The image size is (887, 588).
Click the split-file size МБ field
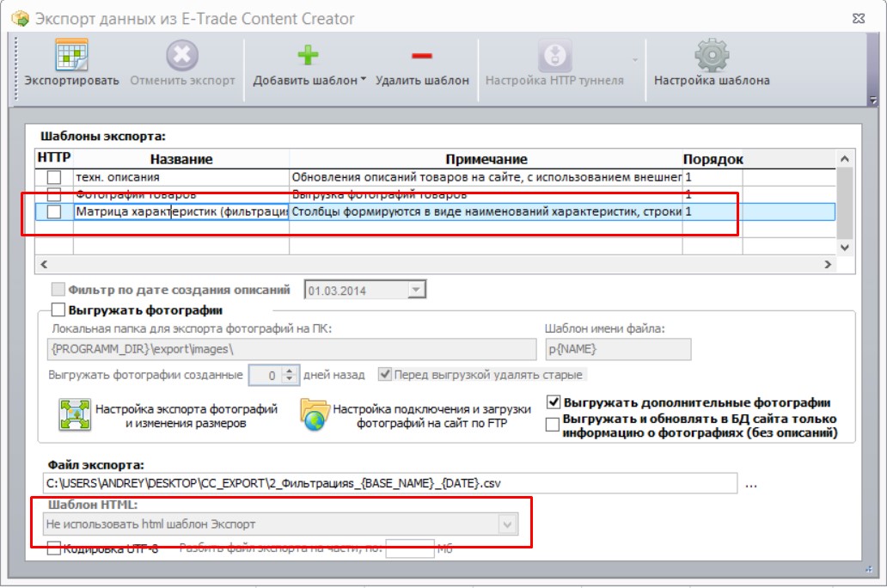pos(410,548)
